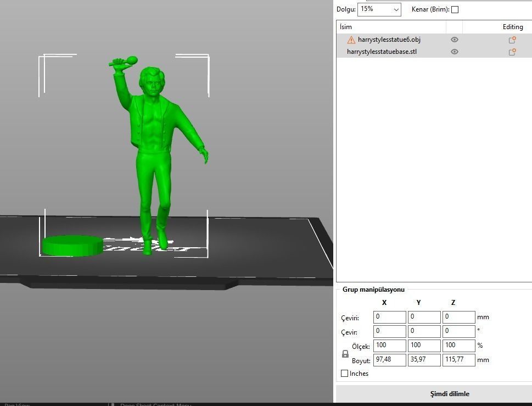The width and height of the screenshot is (532, 406).
Task: Select the green round base model on bed
Action: (72, 246)
